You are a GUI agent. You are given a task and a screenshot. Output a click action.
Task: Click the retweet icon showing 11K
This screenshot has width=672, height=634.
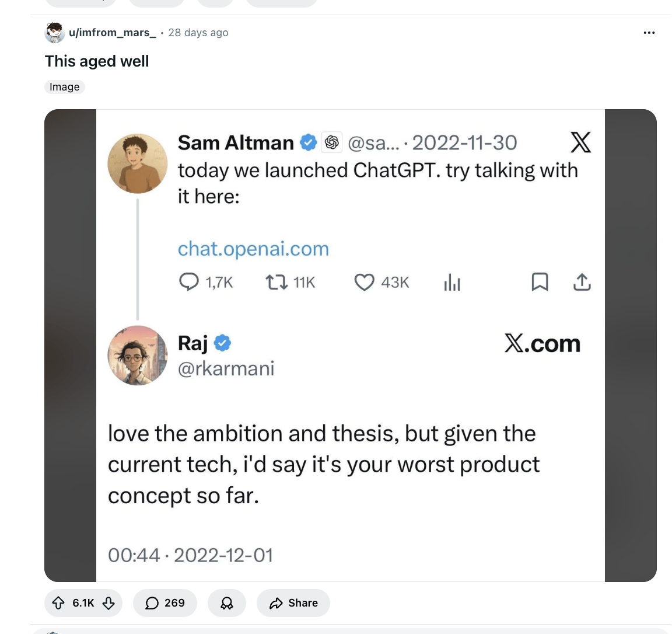point(276,283)
